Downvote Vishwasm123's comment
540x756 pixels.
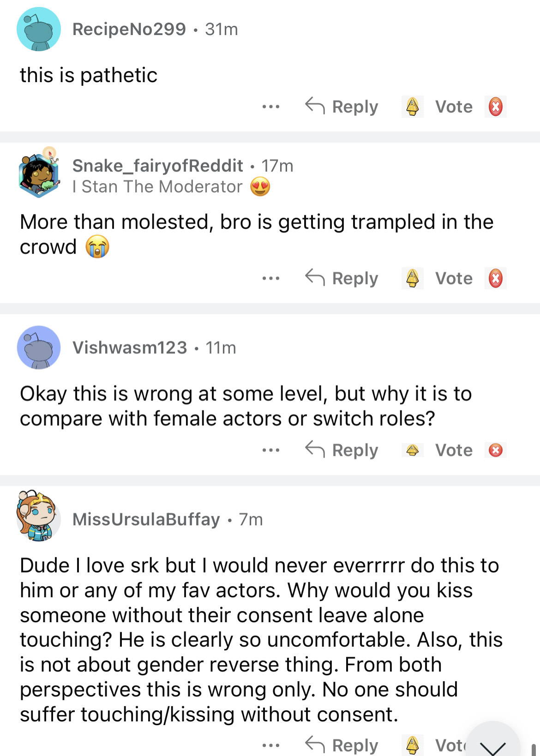point(495,450)
